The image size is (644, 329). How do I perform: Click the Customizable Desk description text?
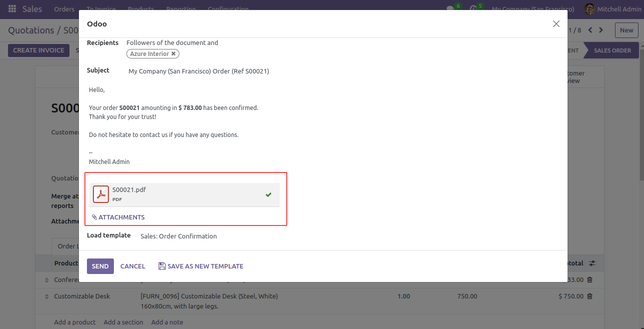point(209,301)
